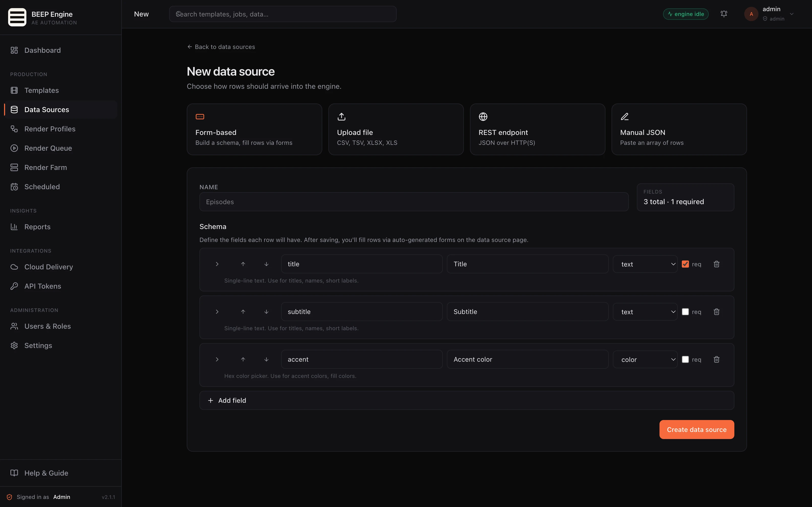This screenshot has width=812, height=507.
Task: Edit the Subtitle label input
Action: [528, 312]
